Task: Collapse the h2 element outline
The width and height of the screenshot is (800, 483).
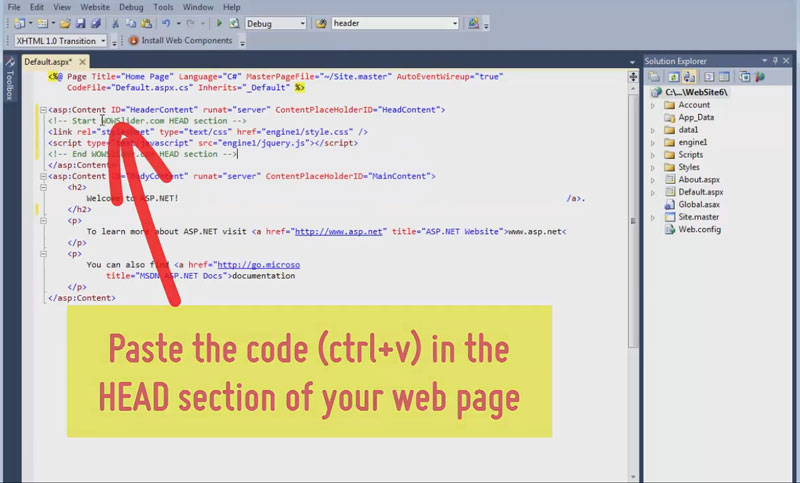Action: tap(43, 187)
